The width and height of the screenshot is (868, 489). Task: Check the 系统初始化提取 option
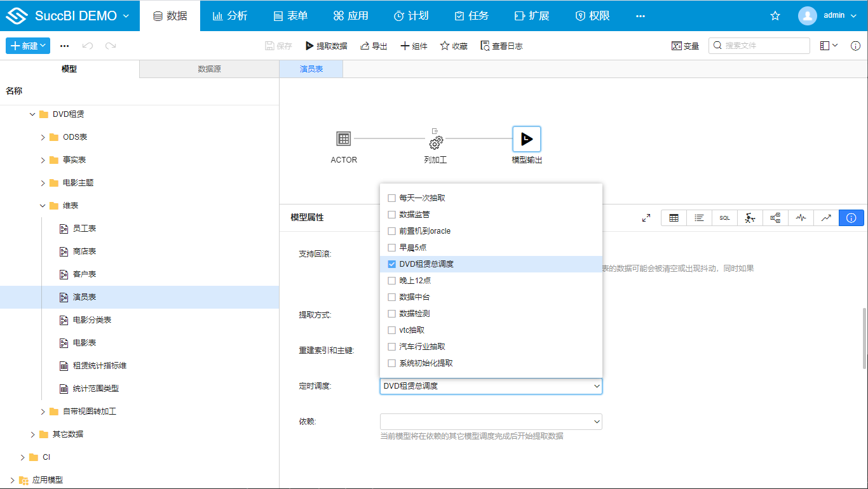(391, 363)
